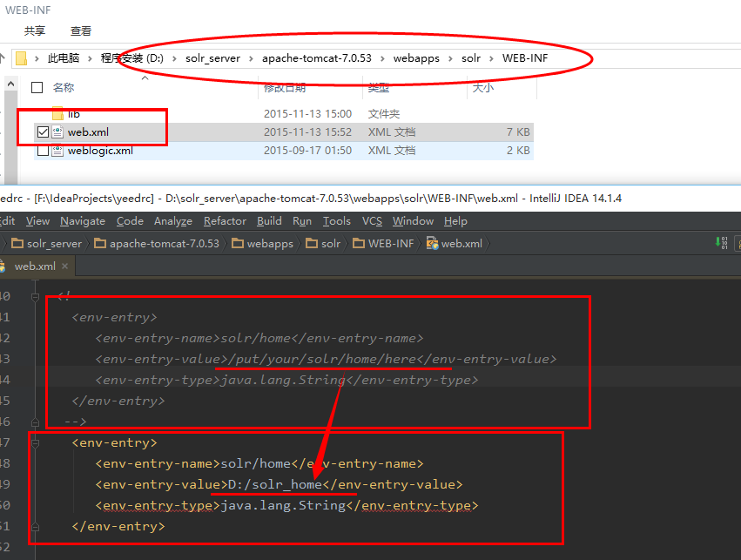The height and width of the screenshot is (560, 741).
Task: Select the weblogic.xml file name
Action: point(100,151)
